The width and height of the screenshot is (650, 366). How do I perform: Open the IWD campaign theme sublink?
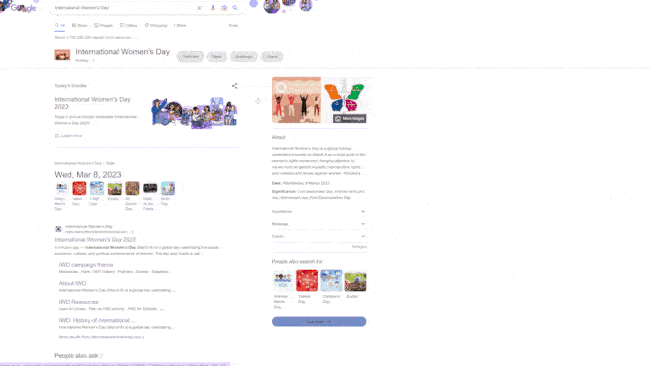(x=86, y=265)
